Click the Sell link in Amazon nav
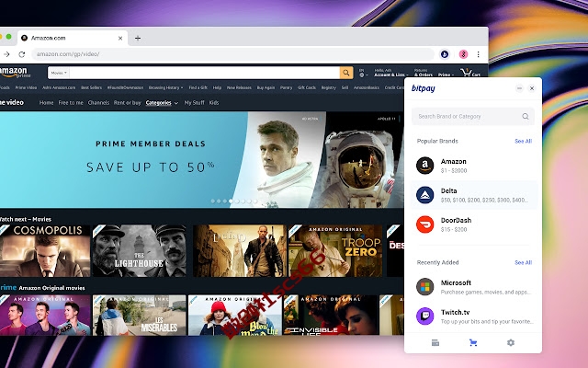Screen dimensions: 588x368 pos(345,87)
